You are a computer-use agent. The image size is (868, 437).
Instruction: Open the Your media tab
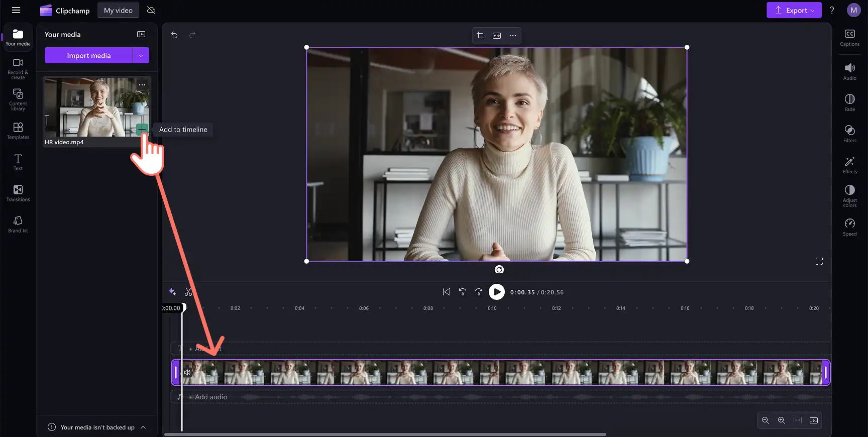[18, 38]
